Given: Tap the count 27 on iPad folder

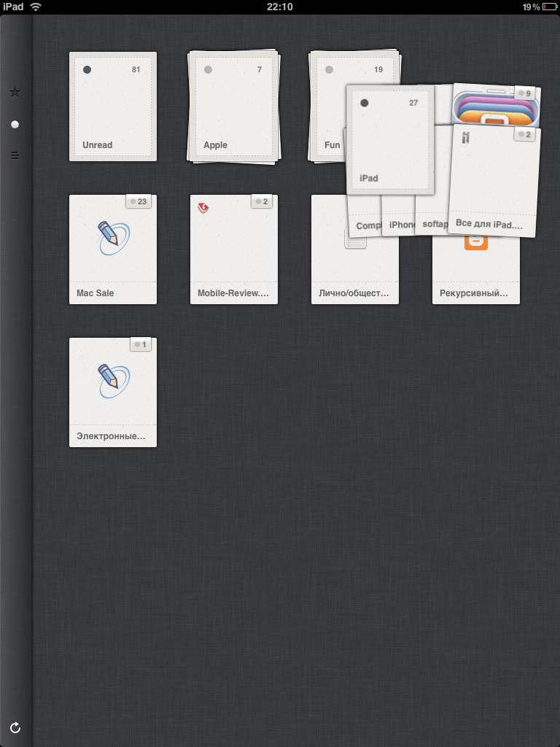Looking at the screenshot, I should pos(413,103).
